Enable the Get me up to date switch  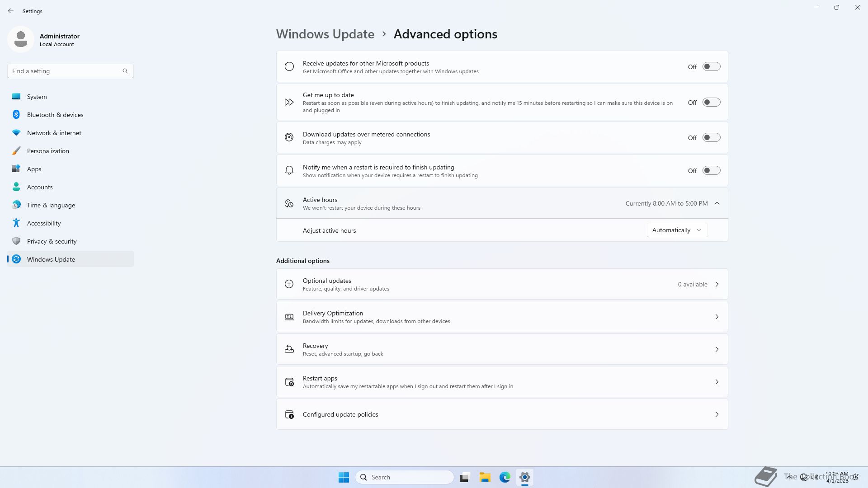pyautogui.click(x=711, y=103)
